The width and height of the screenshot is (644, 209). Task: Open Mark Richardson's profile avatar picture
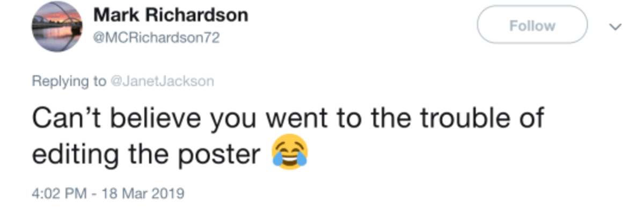coord(57,26)
